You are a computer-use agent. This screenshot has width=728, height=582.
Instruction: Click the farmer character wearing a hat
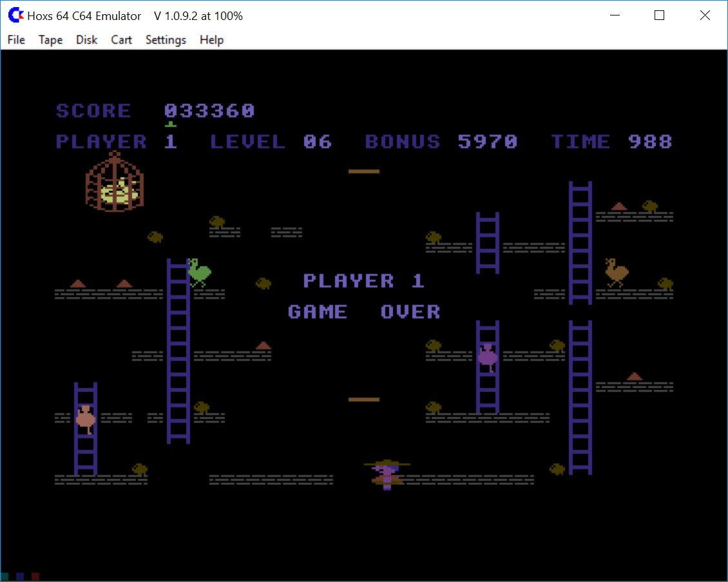tap(387, 474)
